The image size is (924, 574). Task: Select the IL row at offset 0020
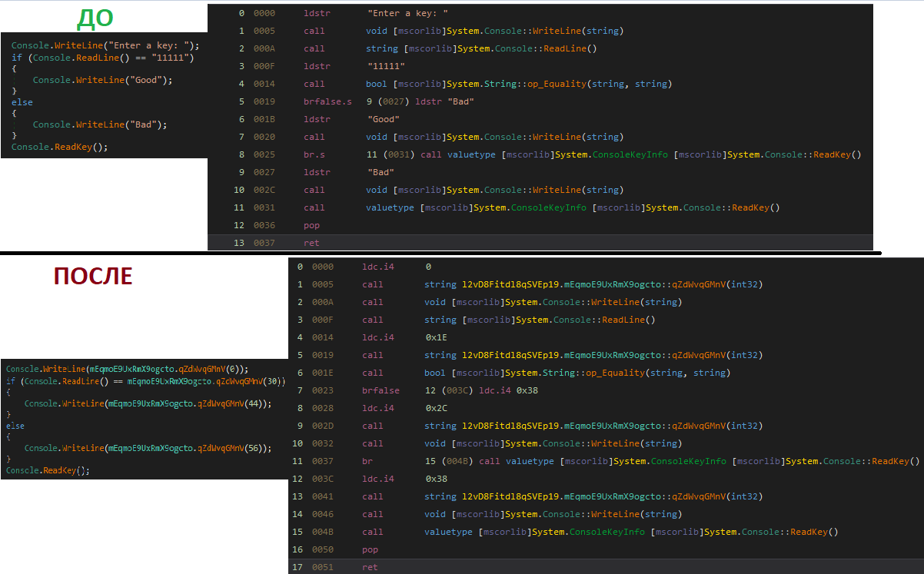click(x=540, y=137)
